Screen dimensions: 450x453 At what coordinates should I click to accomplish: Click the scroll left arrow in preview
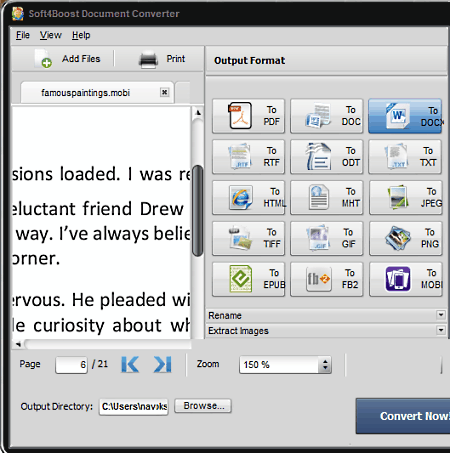point(18,344)
